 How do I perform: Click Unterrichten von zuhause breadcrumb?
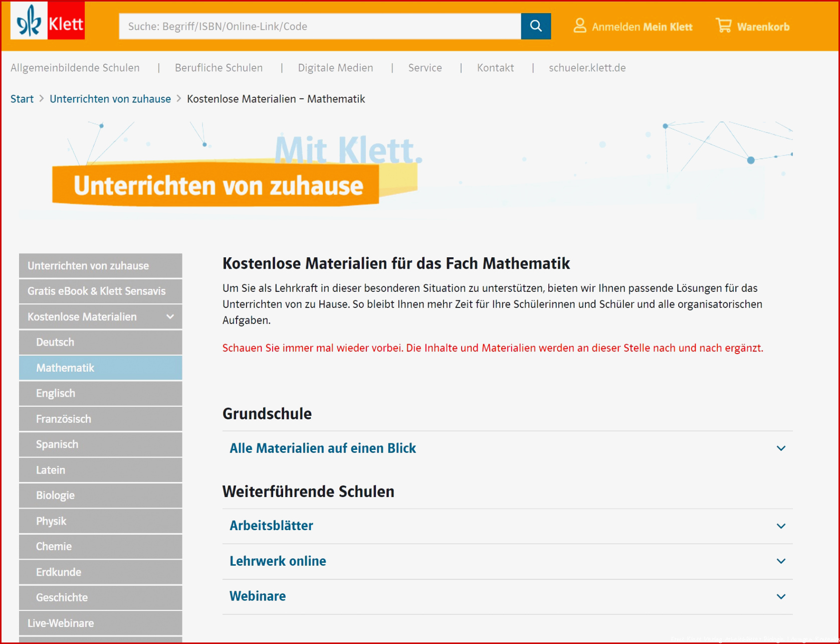pos(110,99)
